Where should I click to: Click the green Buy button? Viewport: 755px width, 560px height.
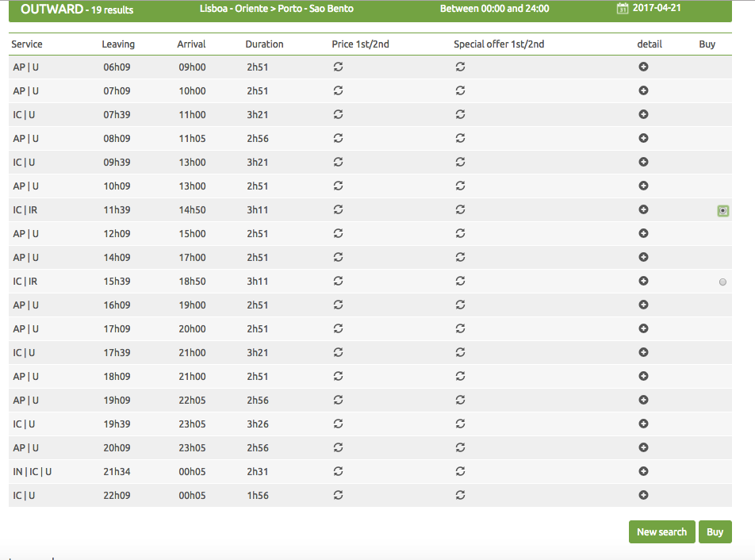point(715,531)
